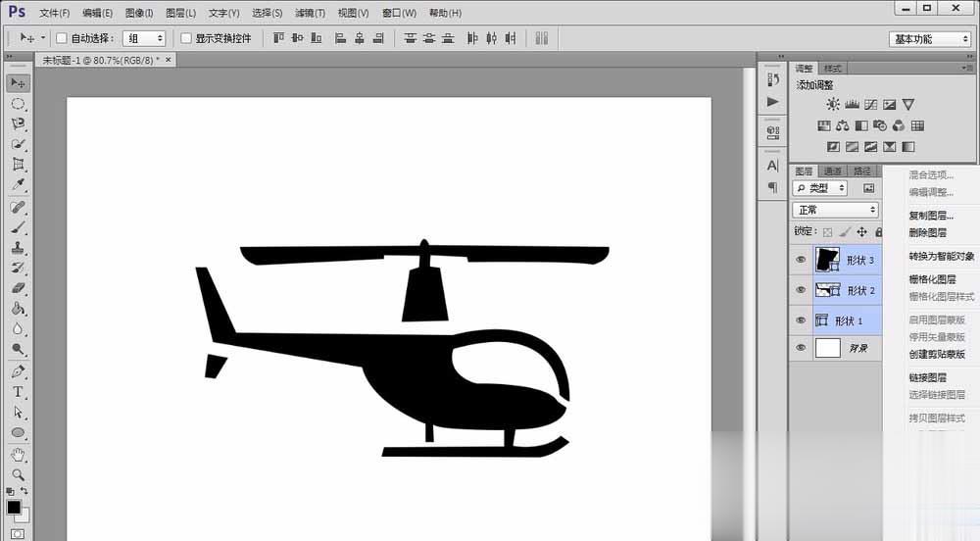
Task: Select the Zoom magnifier tool
Action: (x=18, y=474)
